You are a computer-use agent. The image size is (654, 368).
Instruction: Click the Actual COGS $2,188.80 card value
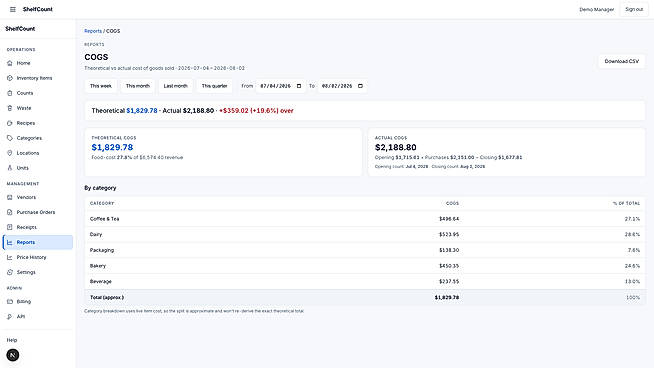tap(395, 147)
